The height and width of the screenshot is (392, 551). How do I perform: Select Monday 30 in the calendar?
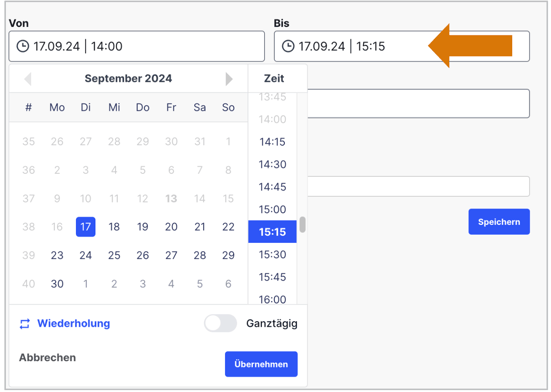click(57, 284)
